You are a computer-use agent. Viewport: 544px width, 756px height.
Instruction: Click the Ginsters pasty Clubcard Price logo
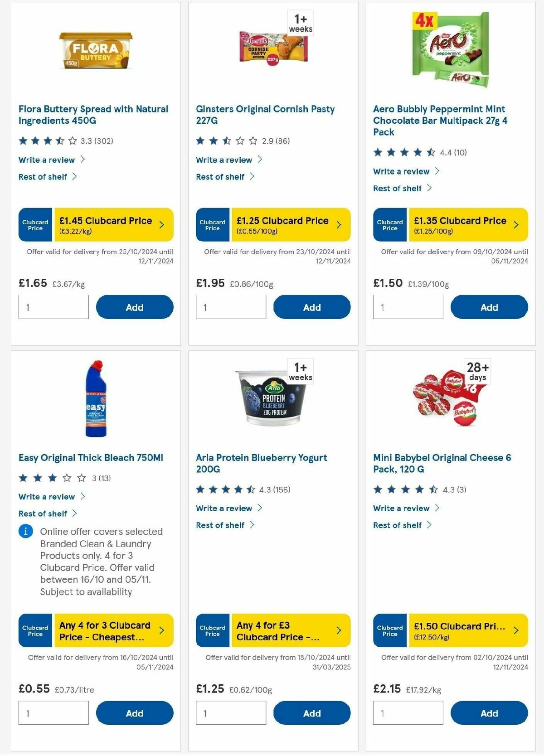[212, 224]
